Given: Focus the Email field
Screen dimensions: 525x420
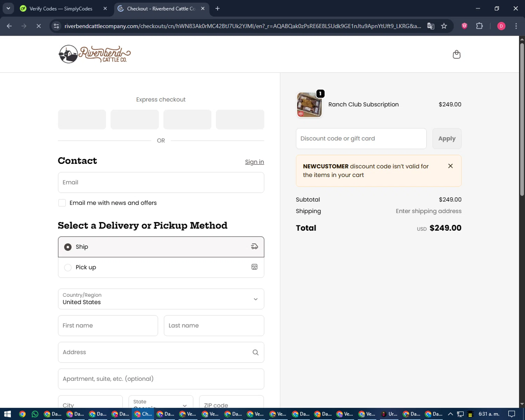Looking at the screenshot, I should (161, 182).
